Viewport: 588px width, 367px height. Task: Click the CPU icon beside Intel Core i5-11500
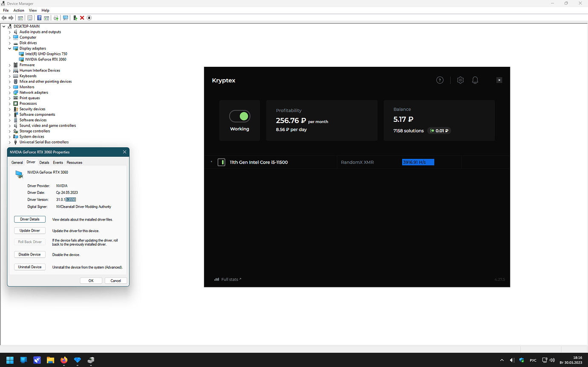click(x=221, y=162)
